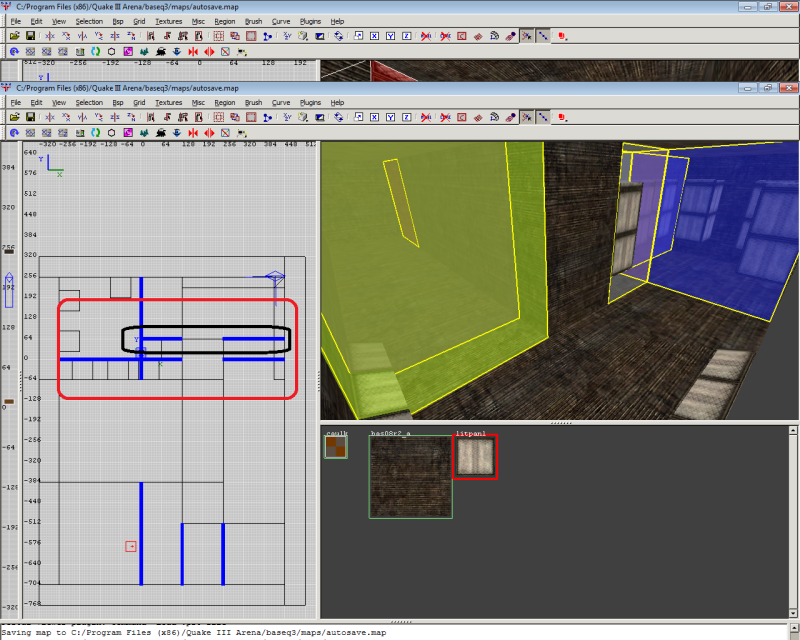Click the magenta C caulk icon, front window
This screenshot has width=800, height=640.
pyautogui.click(x=128, y=133)
